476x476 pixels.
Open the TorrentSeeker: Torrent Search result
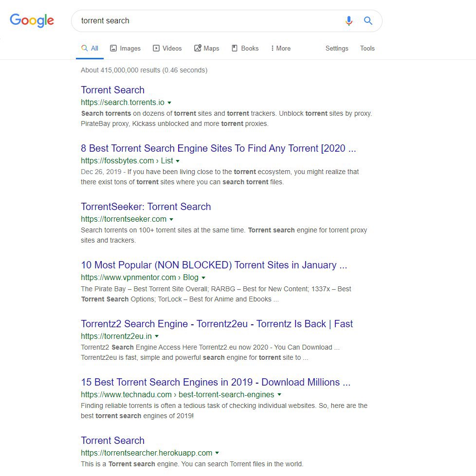(146, 207)
